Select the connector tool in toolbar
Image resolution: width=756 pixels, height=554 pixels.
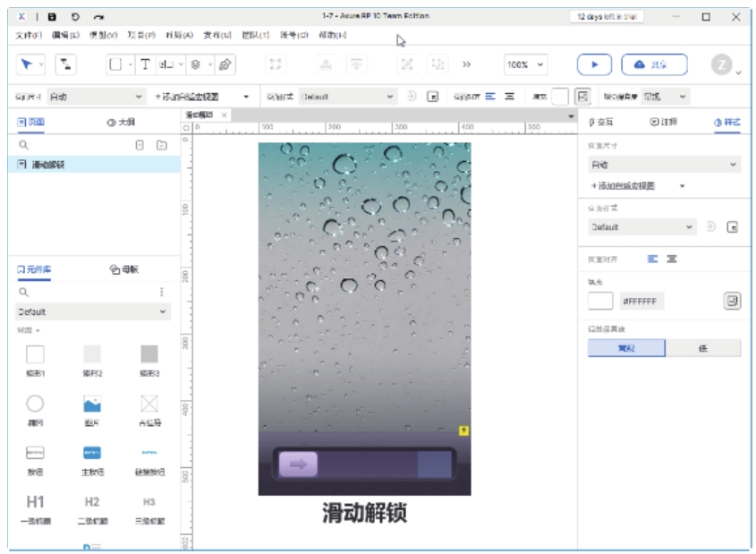pyautogui.click(x=66, y=64)
